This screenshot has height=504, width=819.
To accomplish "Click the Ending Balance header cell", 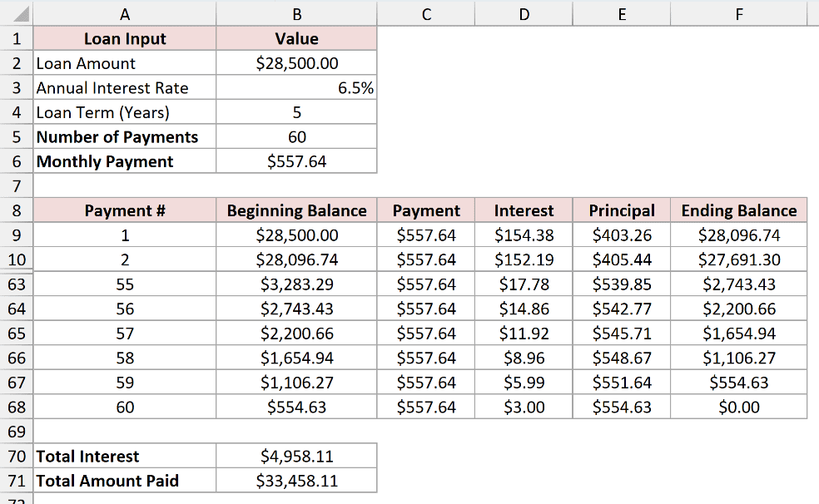I will 738,210.
